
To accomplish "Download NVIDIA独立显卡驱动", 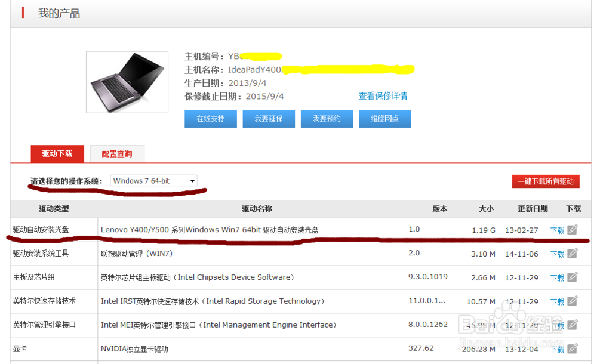I will 557,349.
